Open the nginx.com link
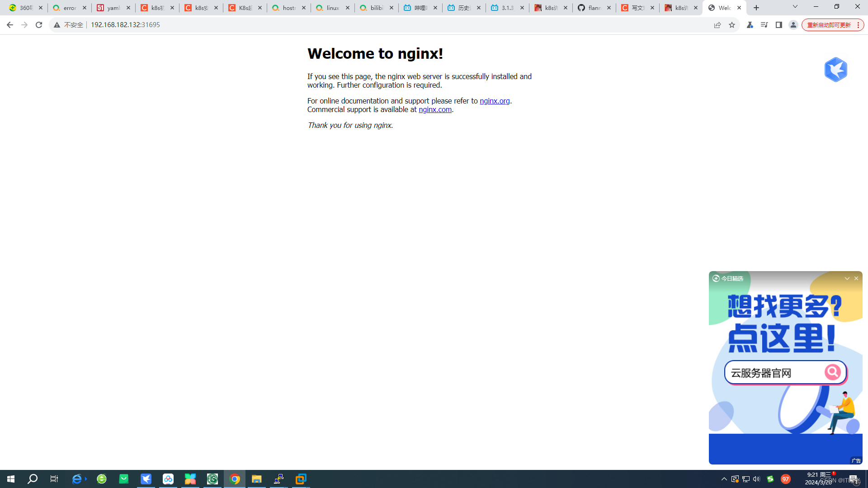The image size is (868, 488). click(x=435, y=109)
